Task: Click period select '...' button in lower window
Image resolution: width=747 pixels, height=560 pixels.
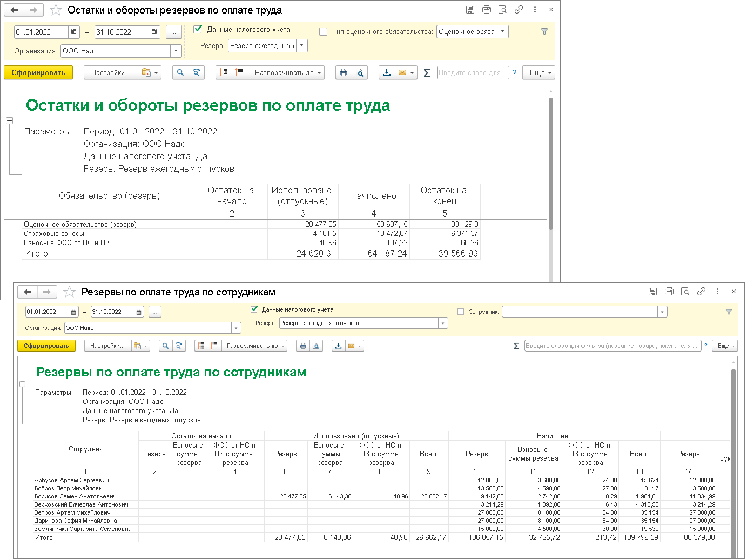Action: 154,312
